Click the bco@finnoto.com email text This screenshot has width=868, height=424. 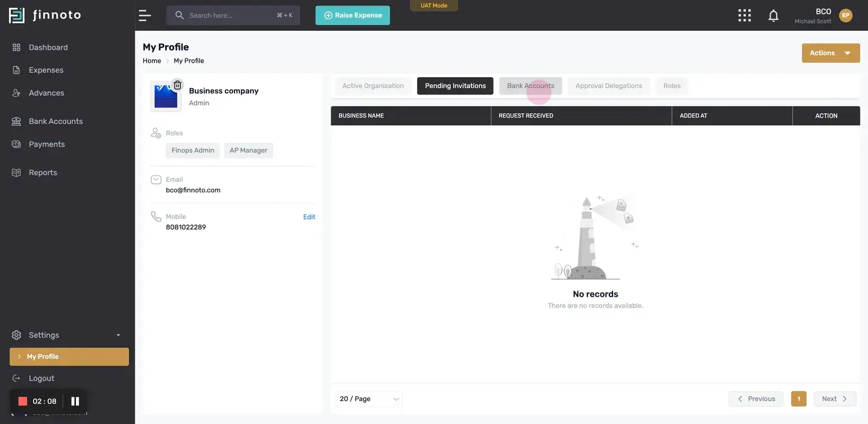(193, 190)
